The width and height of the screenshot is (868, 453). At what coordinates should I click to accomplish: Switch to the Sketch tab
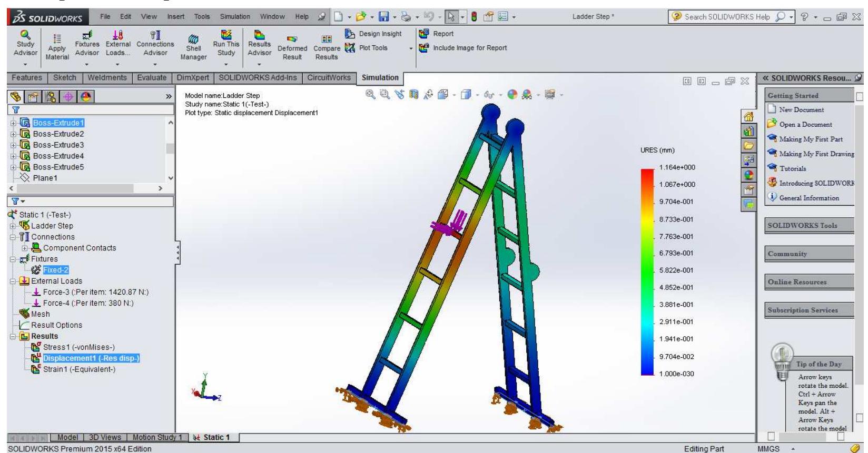point(65,78)
